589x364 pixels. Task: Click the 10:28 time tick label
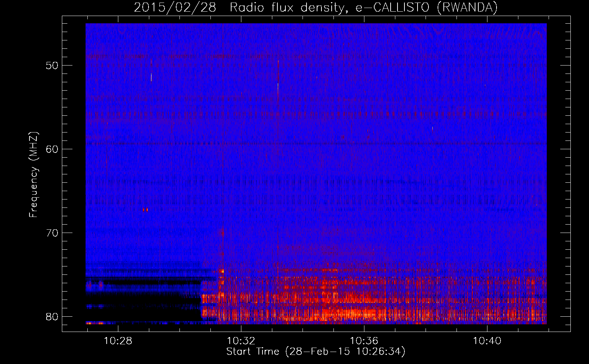tap(118, 341)
